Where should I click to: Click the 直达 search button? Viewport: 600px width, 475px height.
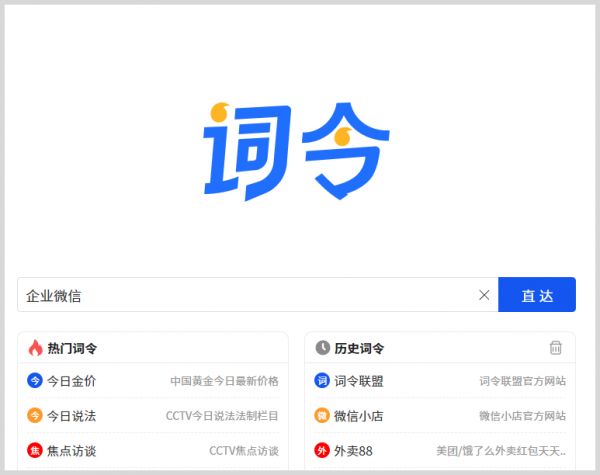click(537, 295)
